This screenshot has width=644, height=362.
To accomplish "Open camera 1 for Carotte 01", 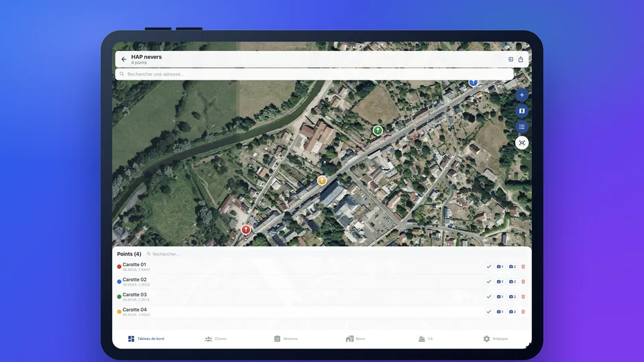I will point(500,267).
